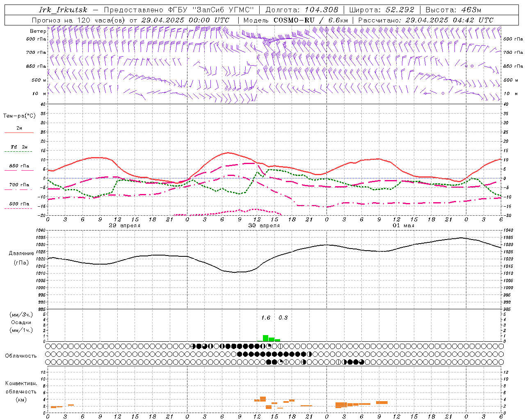
Task: Click the 700 гПа dash-dot legend line sample
Action: click(18, 189)
